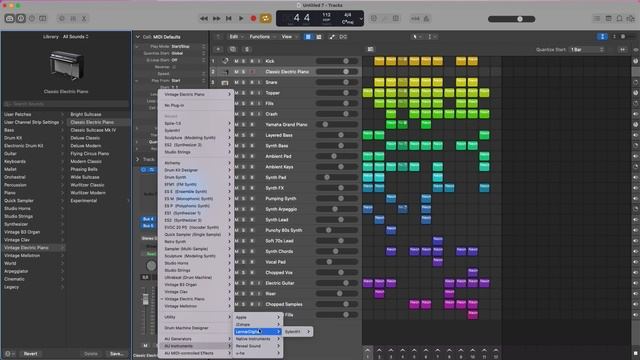
Task: Click the Duplicate Track button
Action: pyautogui.click(x=232, y=49)
